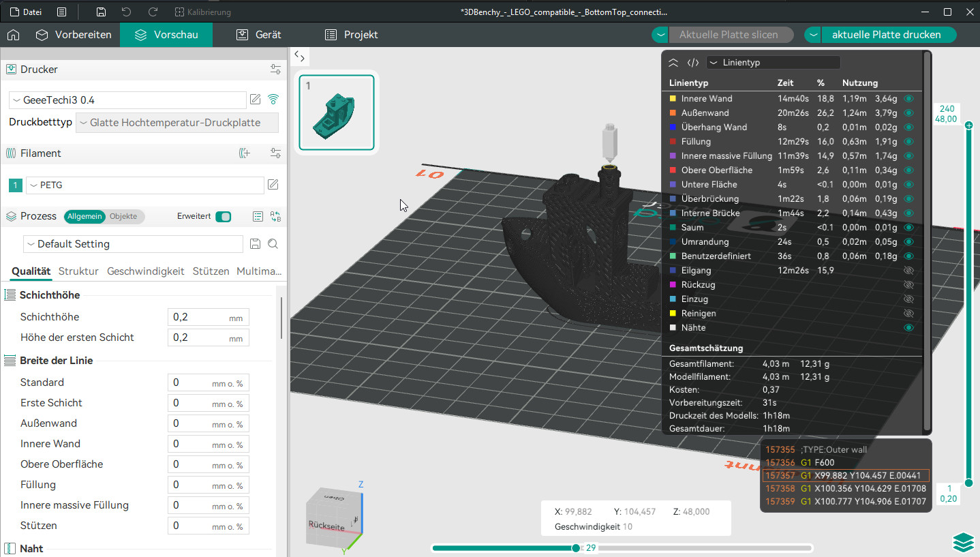This screenshot has width=980, height=557.
Task: Expand the Default Setting preset dropdown
Action: (x=133, y=244)
